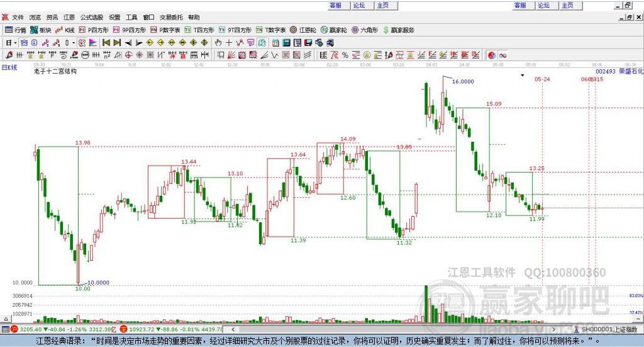
Task: Click the black right arrow icon
Action: point(139,43)
